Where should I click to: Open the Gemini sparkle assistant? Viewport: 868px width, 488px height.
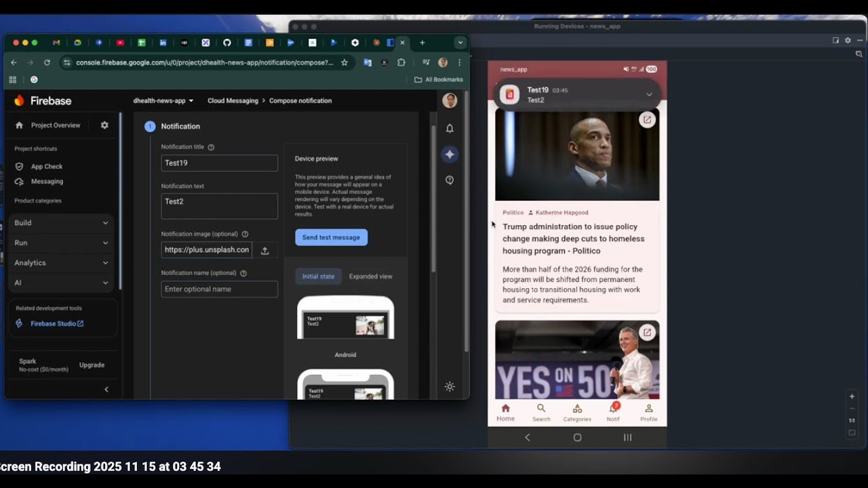450,155
